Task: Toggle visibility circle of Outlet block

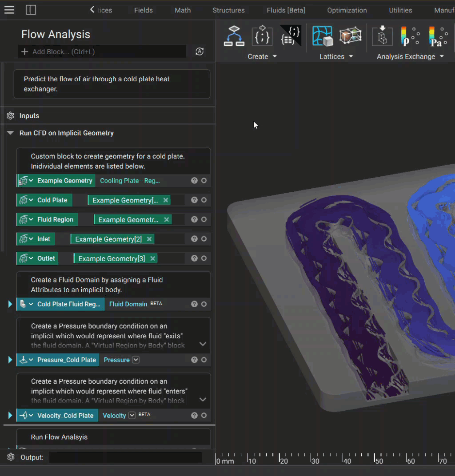Action: click(204, 258)
